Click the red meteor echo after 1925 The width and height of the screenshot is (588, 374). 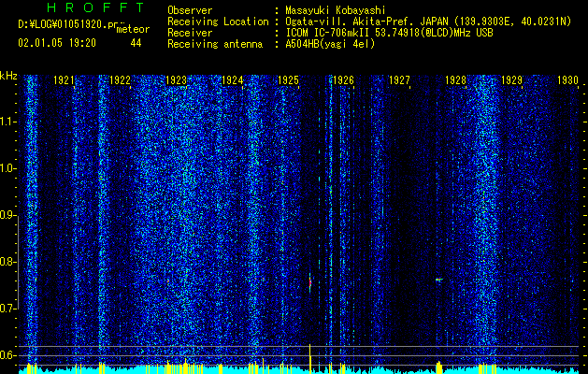[310, 282]
